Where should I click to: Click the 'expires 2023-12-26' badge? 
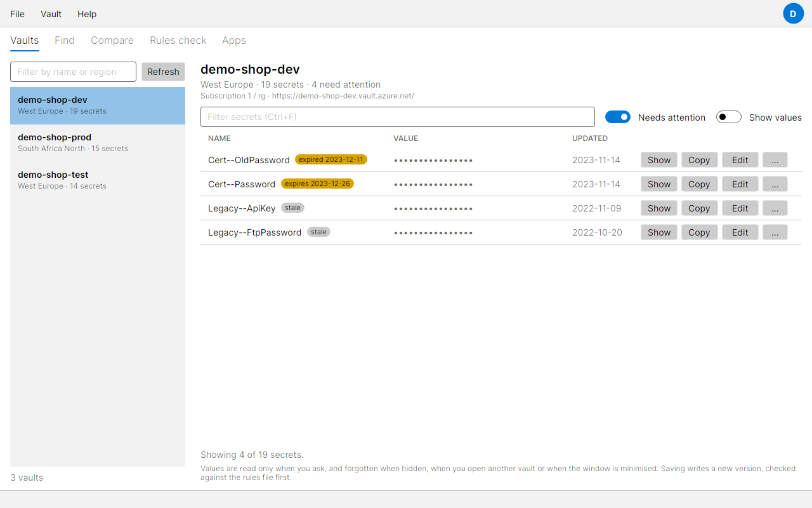point(317,184)
